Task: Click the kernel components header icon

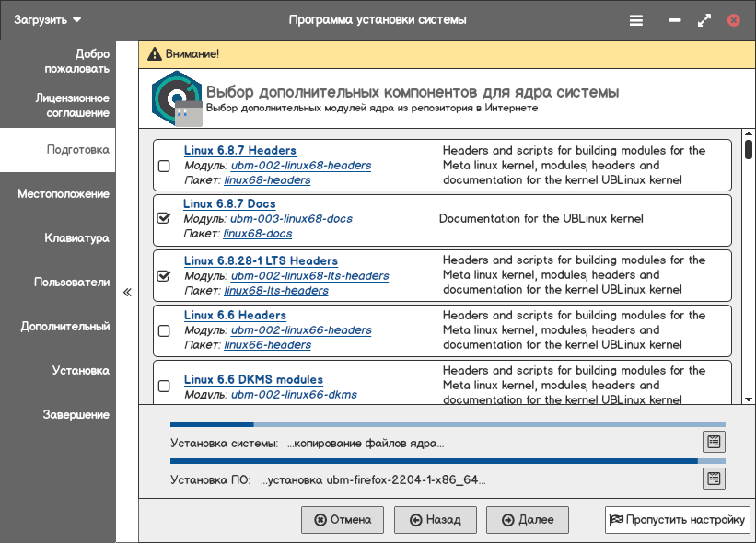Action: (174, 98)
